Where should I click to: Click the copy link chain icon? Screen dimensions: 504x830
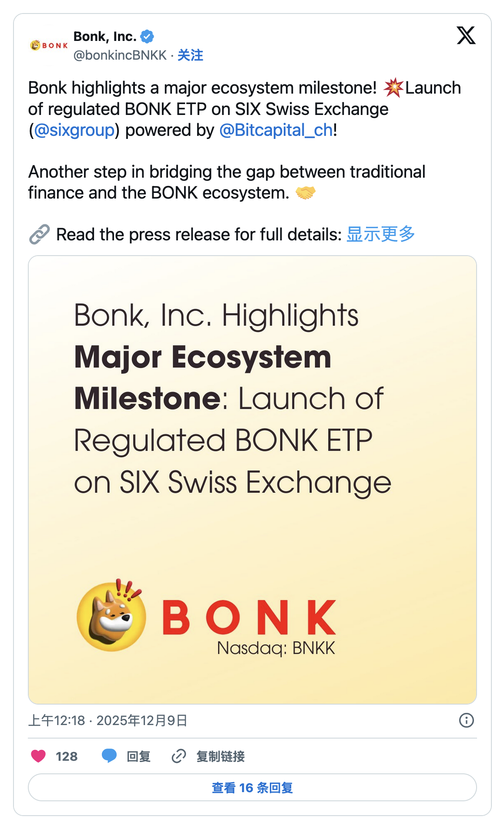pyautogui.click(x=178, y=756)
